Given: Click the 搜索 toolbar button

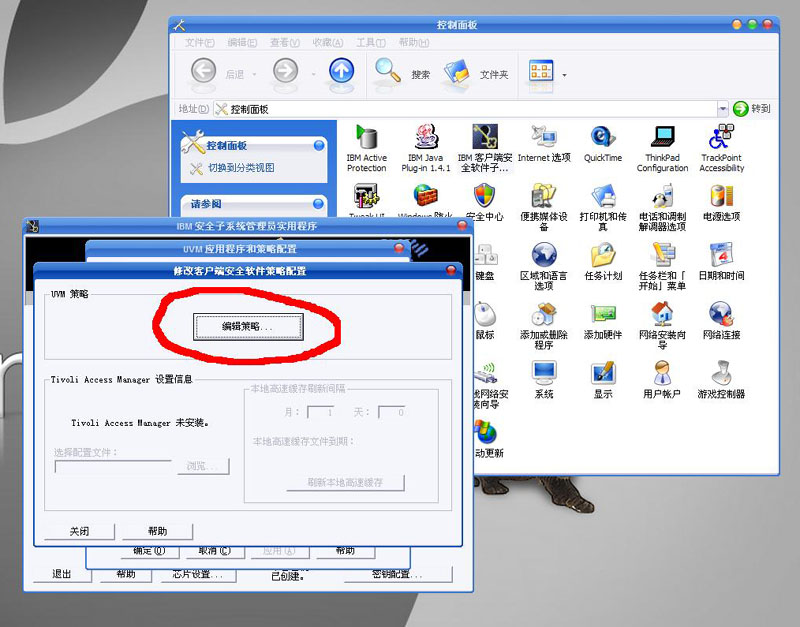Looking at the screenshot, I should click(403, 72).
